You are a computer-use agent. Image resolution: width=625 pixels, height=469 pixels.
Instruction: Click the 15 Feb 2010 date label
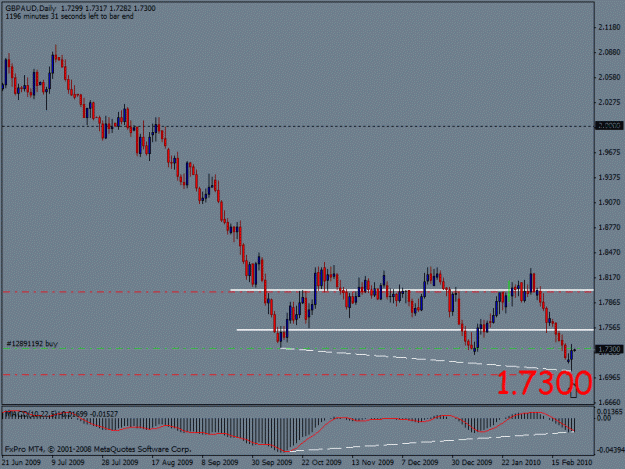tap(572, 462)
